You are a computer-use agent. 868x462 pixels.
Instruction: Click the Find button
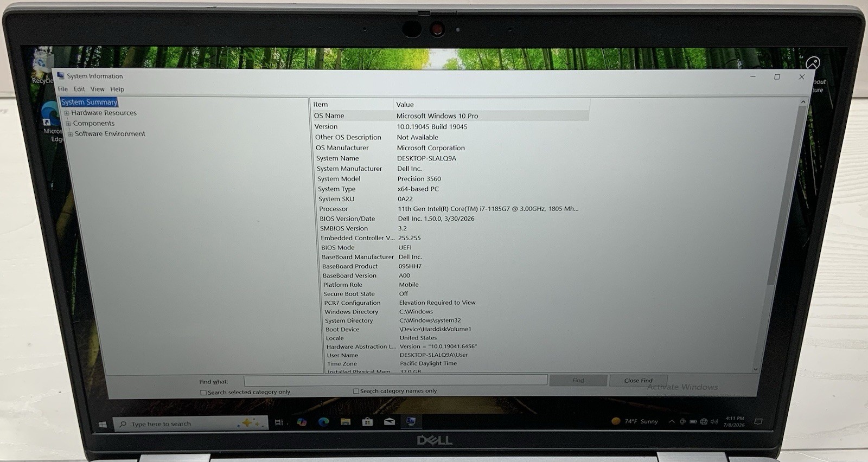click(x=578, y=380)
